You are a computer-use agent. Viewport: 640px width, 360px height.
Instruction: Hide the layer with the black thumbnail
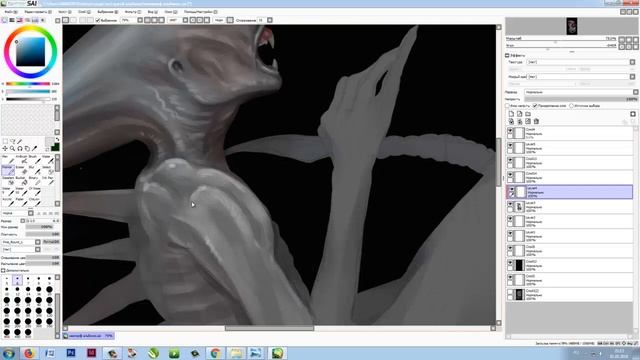tap(510, 263)
